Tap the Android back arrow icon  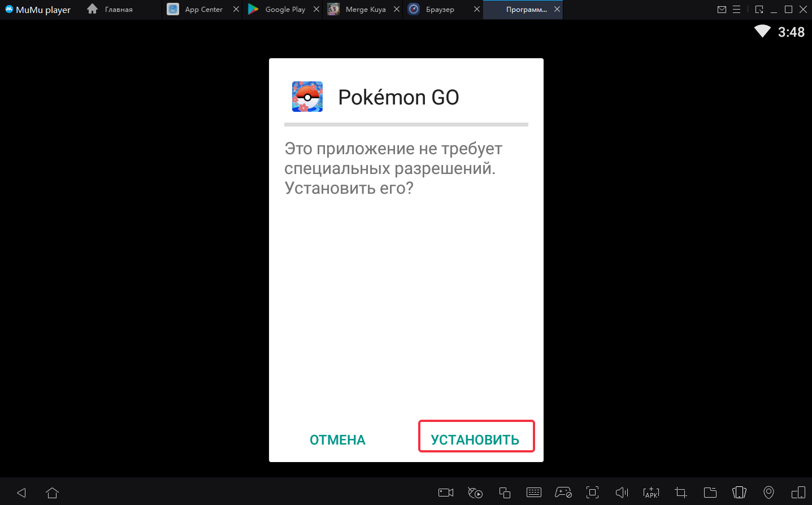click(21, 493)
